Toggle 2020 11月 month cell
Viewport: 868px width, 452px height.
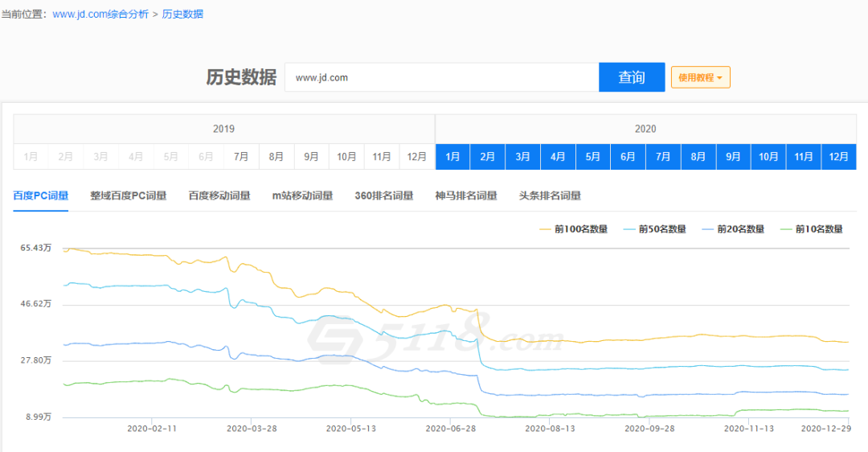pyautogui.click(x=804, y=157)
